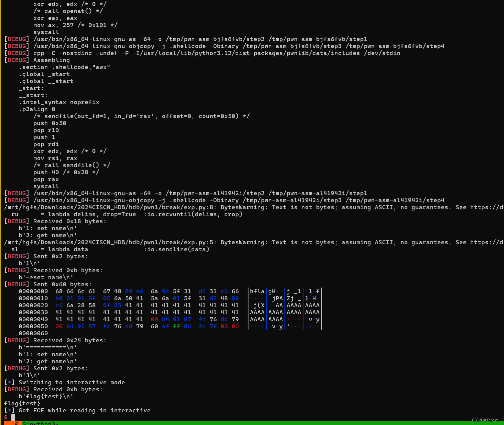Click the objcopy line with pwn-asm-bjfs6fvb
This screenshot has width=504, height=425.
pyautogui.click(x=224, y=46)
